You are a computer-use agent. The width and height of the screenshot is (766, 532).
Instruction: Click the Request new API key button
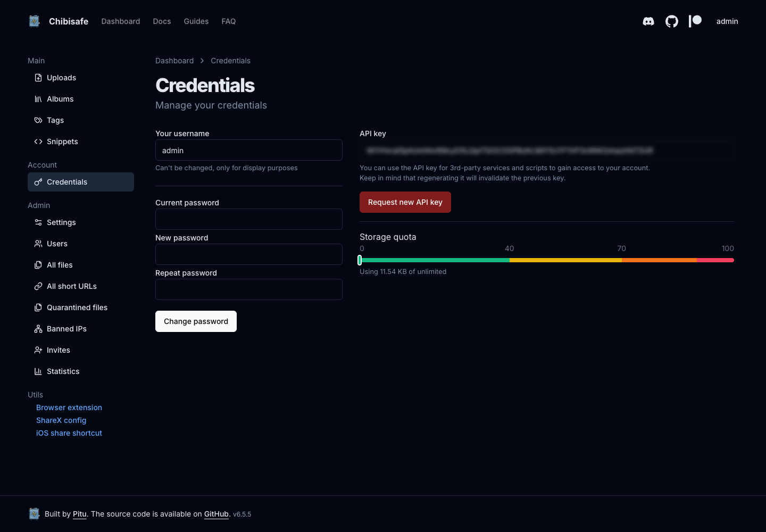point(405,202)
